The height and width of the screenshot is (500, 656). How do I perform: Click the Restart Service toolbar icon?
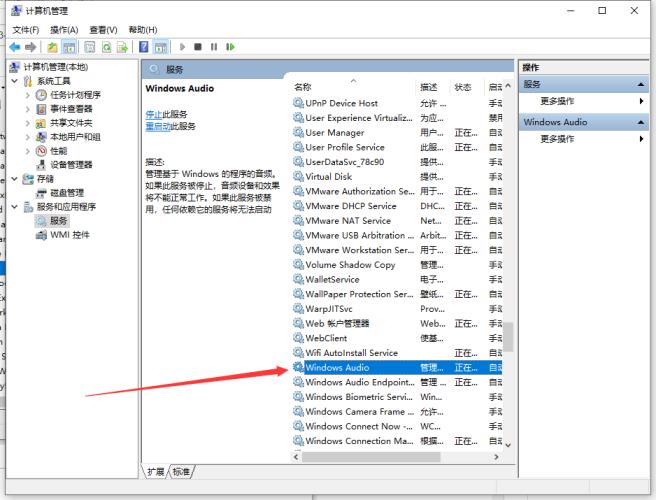230,47
